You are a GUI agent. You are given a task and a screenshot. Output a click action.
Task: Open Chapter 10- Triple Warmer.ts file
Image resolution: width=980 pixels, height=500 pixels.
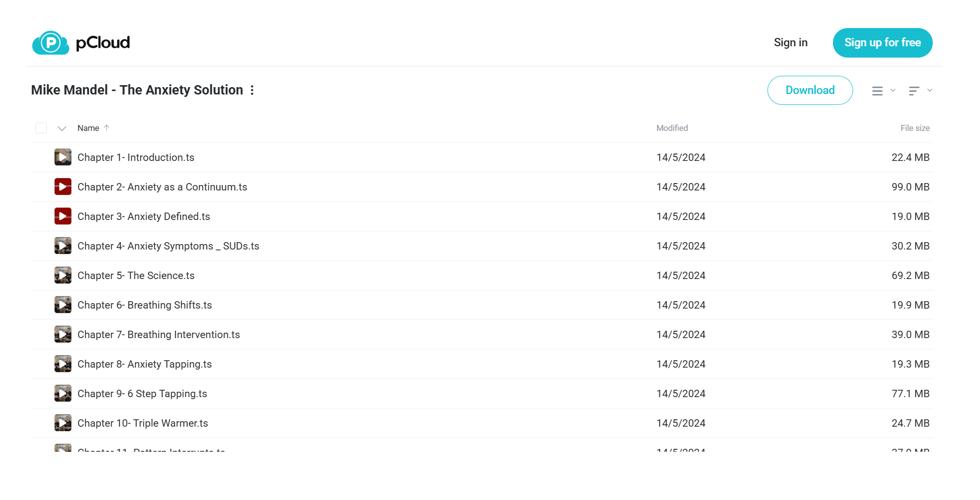click(143, 423)
